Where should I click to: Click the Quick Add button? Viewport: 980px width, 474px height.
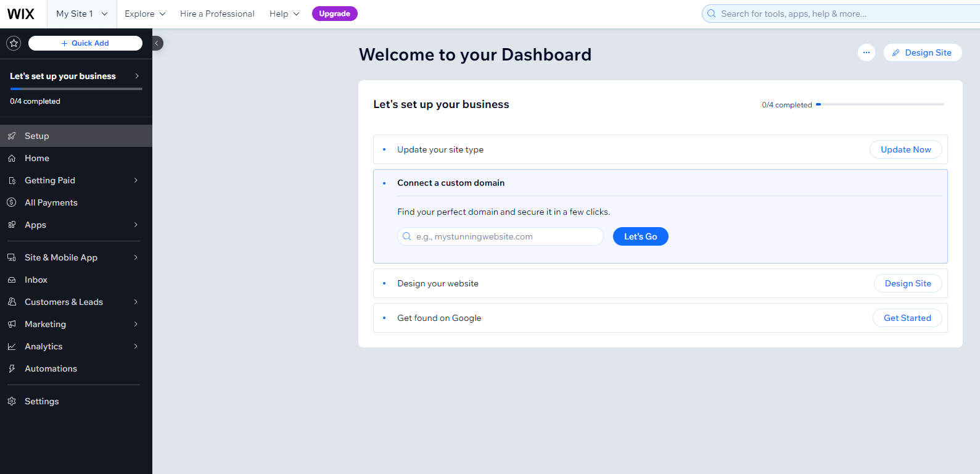tap(85, 43)
